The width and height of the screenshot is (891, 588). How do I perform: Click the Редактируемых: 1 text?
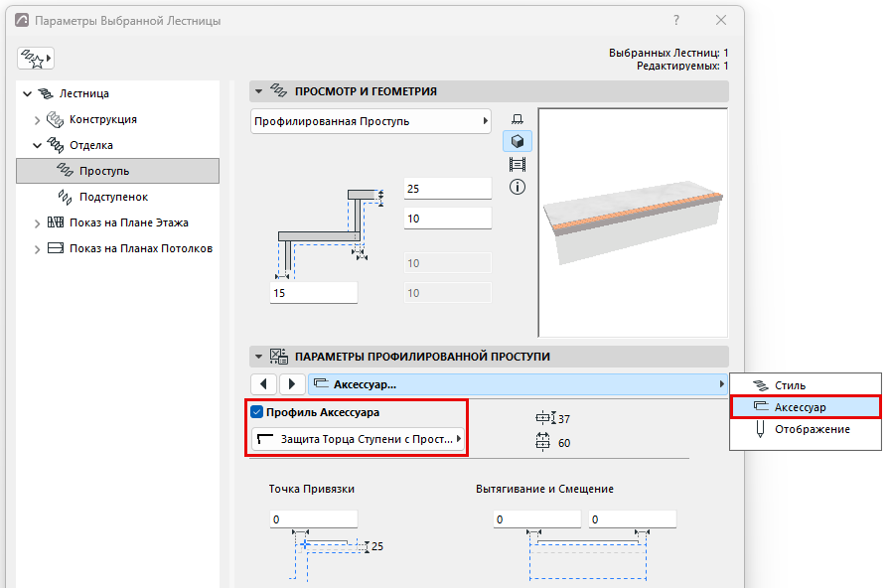[681, 66]
